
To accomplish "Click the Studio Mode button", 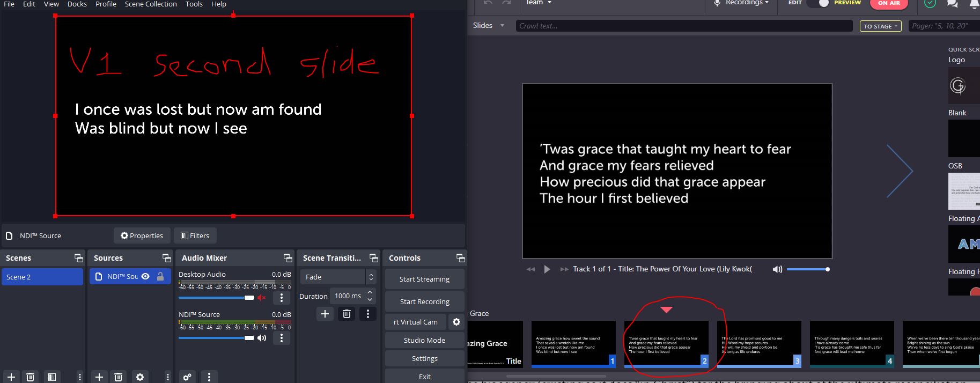I will (424, 340).
